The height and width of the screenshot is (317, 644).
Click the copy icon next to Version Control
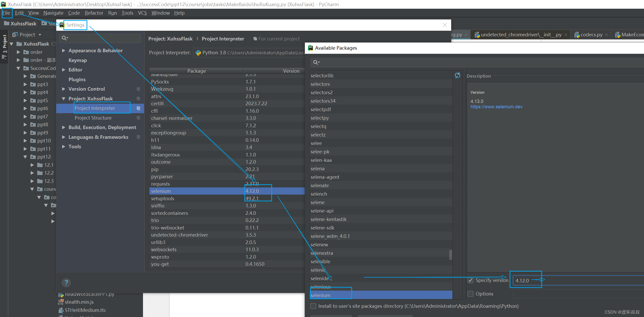pyautogui.click(x=138, y=89)
